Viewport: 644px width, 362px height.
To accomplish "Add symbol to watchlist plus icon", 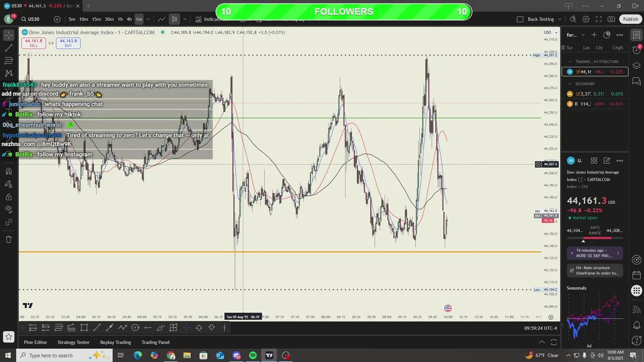I will 594,35.
